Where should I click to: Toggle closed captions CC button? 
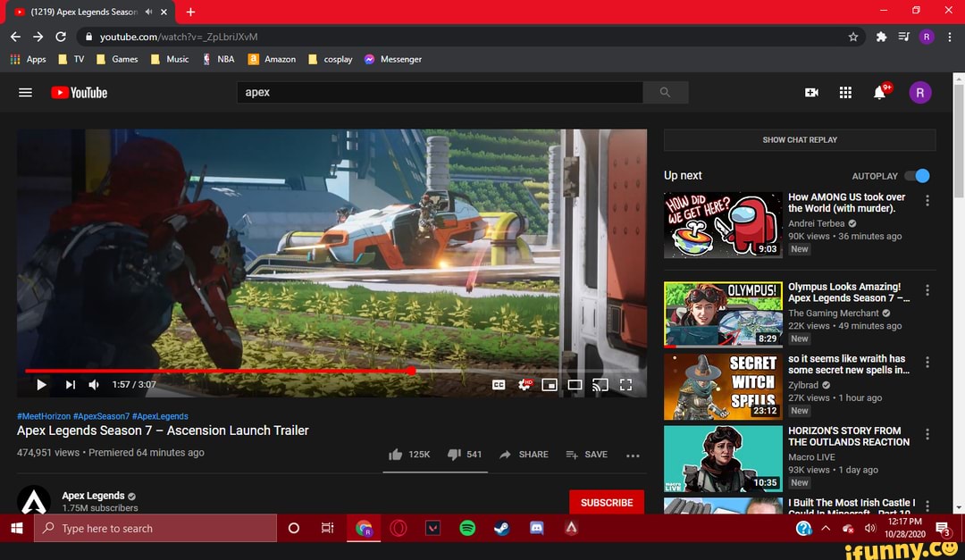[499, 385]
